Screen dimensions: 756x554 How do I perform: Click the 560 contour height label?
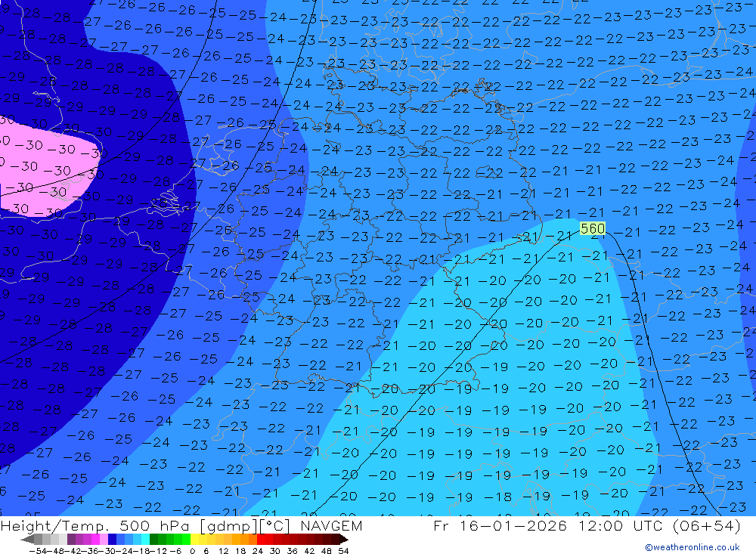[593, 228]
